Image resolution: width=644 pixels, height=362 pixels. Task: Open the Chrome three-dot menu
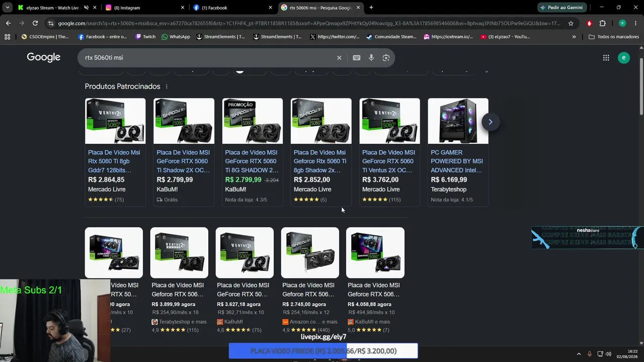pos(635,23)
